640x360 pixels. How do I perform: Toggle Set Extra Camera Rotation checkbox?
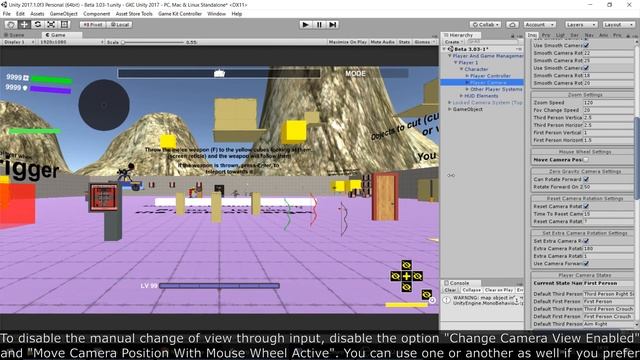pos(586,241)
